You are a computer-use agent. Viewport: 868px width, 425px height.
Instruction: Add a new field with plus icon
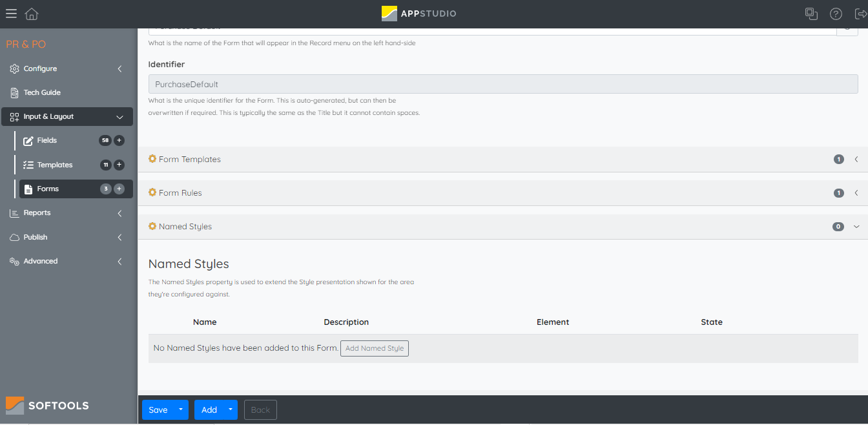point(119,141)
